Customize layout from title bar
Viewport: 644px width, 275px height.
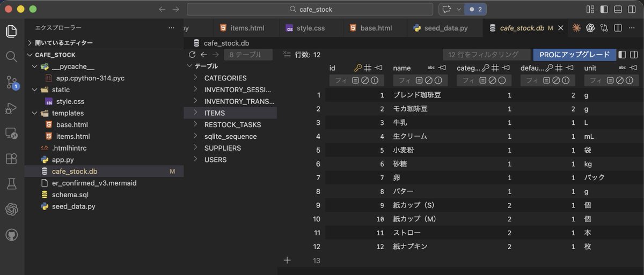click(x=590, y=9)
